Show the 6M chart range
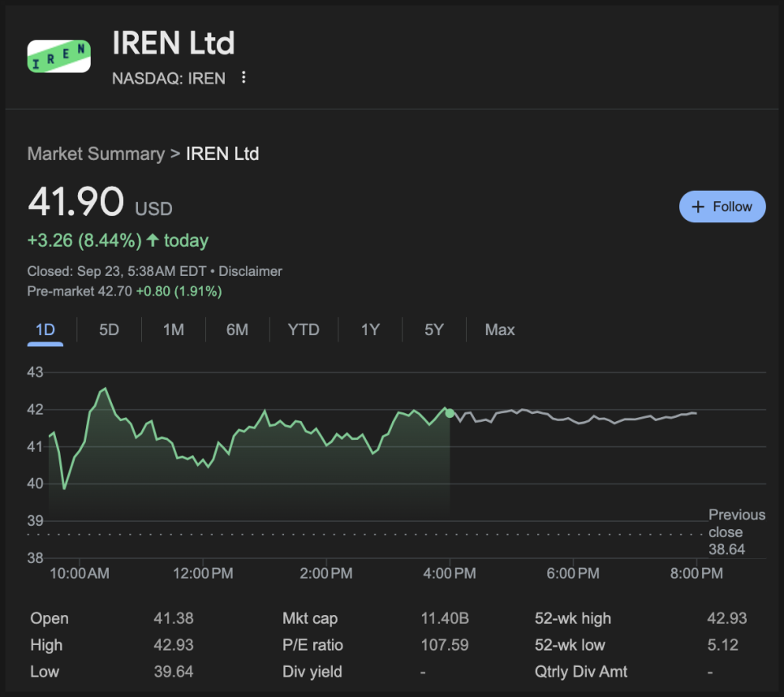This screenshot has width=784, height=697. (x=237, y=330)
